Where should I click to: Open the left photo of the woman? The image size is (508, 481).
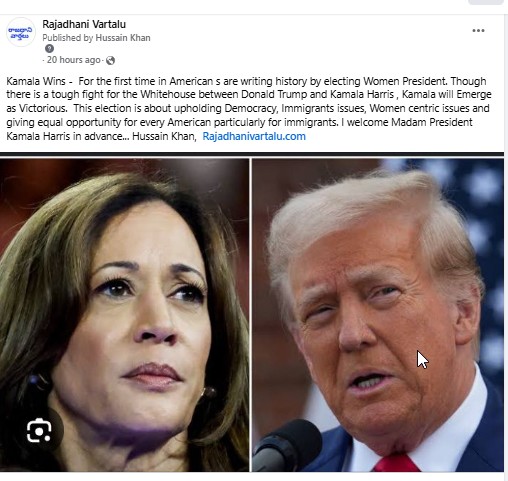124,315
